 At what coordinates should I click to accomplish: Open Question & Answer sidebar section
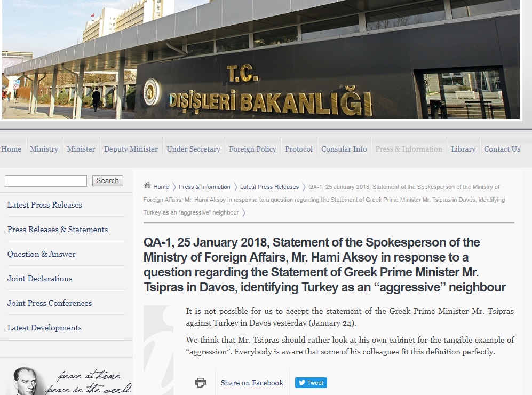(42, 254)
